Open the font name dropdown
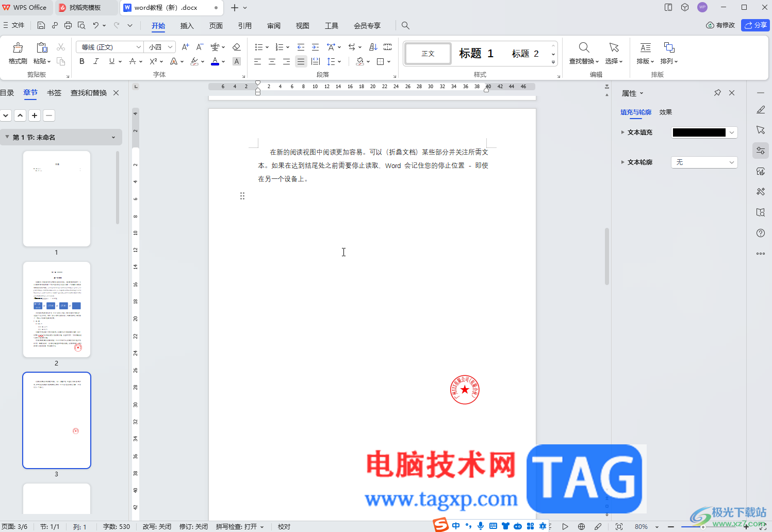The height and width of the screenshot is (532, 772). [138, 47]
